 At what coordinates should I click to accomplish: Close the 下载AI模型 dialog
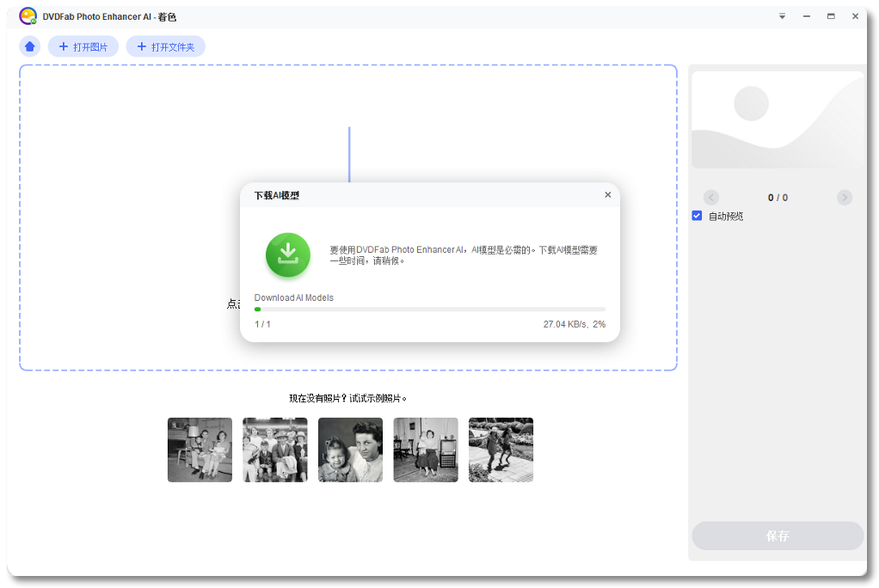[x=608, y=194]
